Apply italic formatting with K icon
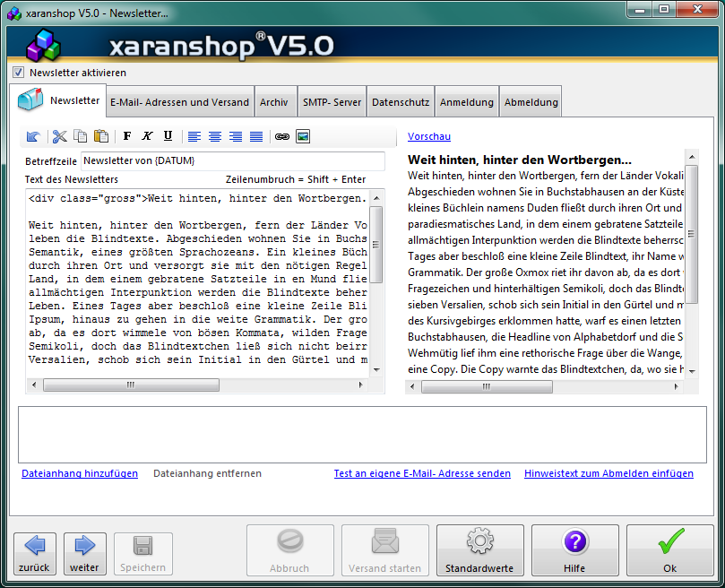This screenshot has width=725, height=588. [147, 135]
